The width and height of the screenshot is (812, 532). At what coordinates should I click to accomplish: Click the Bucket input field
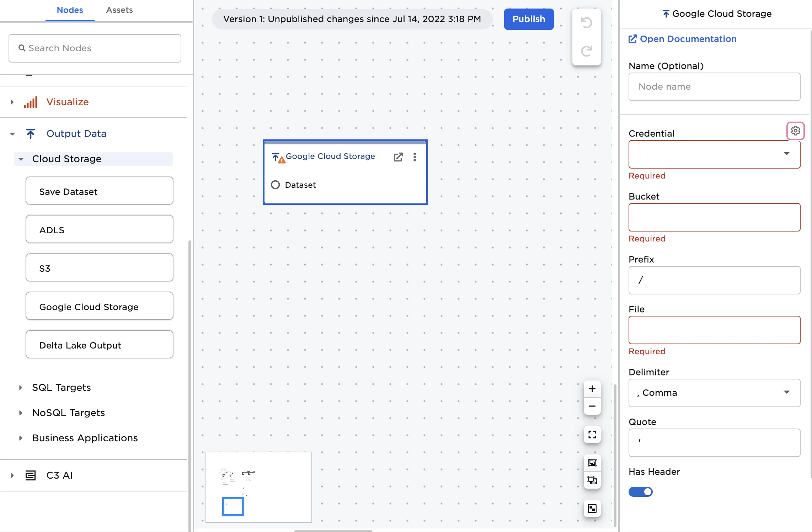coord(714,217)
